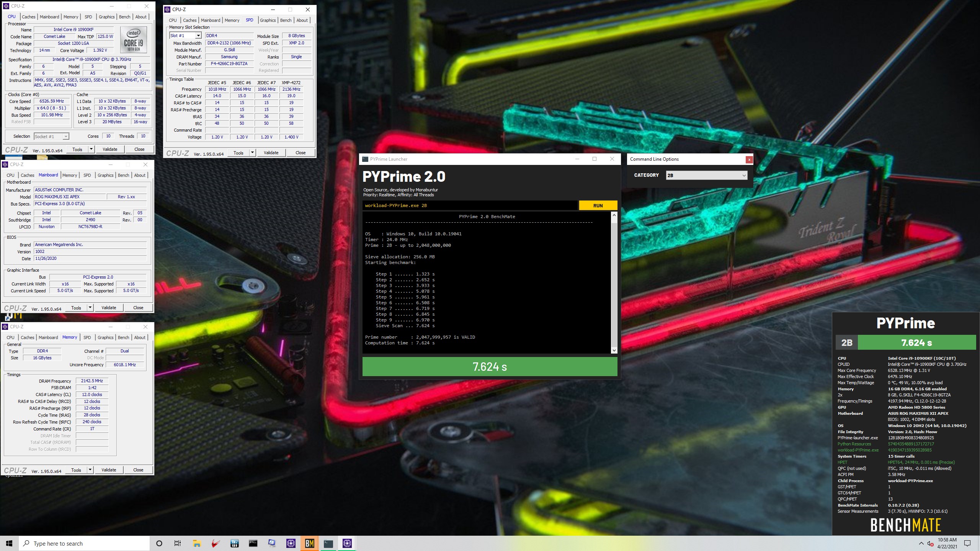Open CPU tab in the Memory window
Screen dimensions: 980x551
point(11,337)
